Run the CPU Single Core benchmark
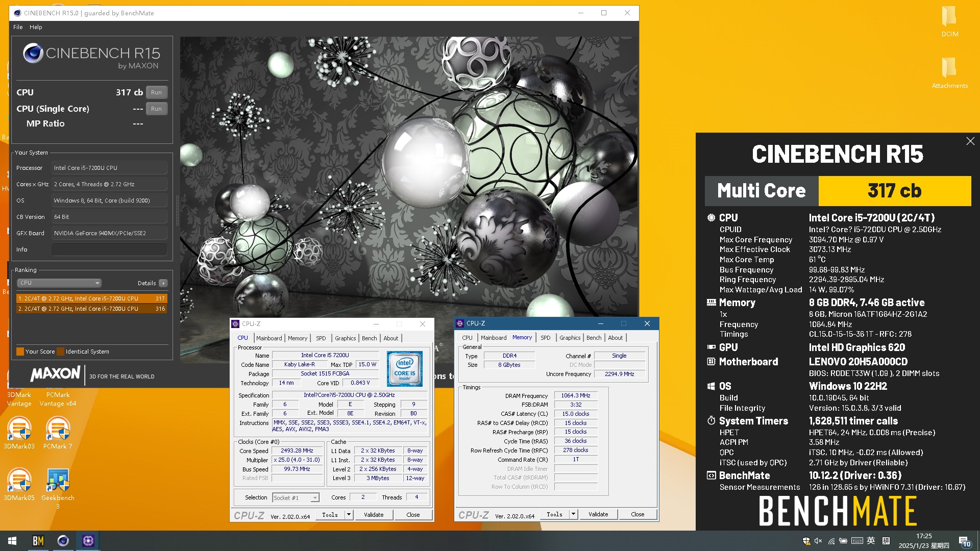Screen dimensions: 980x551 click(x=156, y=109)
